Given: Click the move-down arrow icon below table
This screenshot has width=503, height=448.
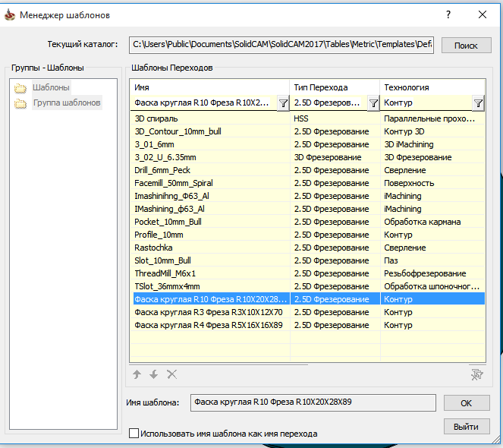Looking at the screenshot, I should tap(154, 374).
